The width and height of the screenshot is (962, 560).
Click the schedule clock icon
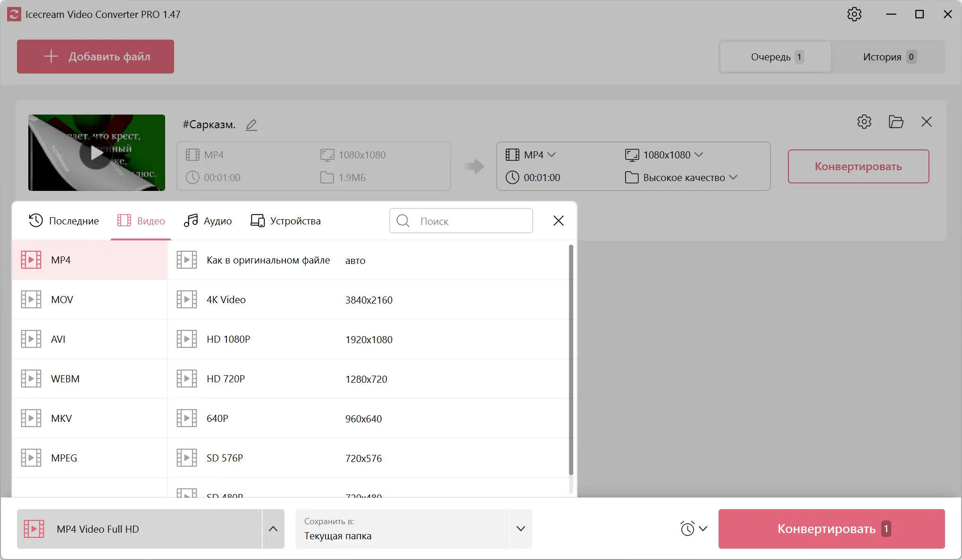click(688, 528)
